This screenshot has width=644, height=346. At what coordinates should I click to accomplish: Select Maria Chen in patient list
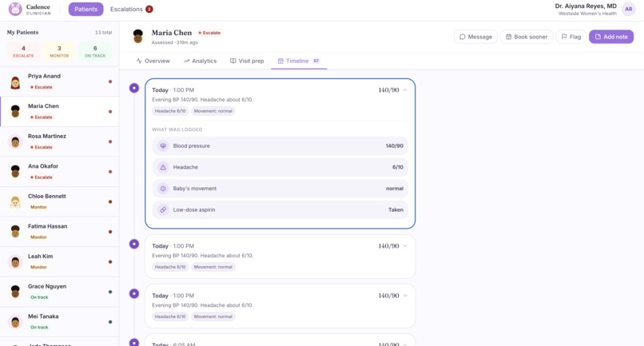[60, 112]
